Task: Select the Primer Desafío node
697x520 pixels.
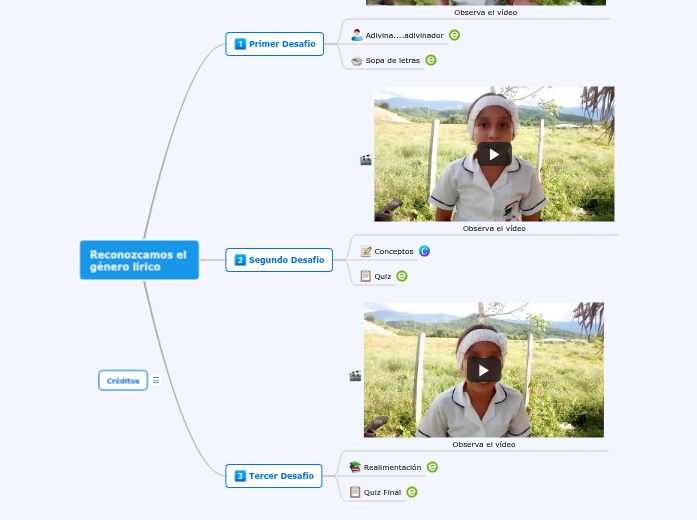Action: point(275,44)
